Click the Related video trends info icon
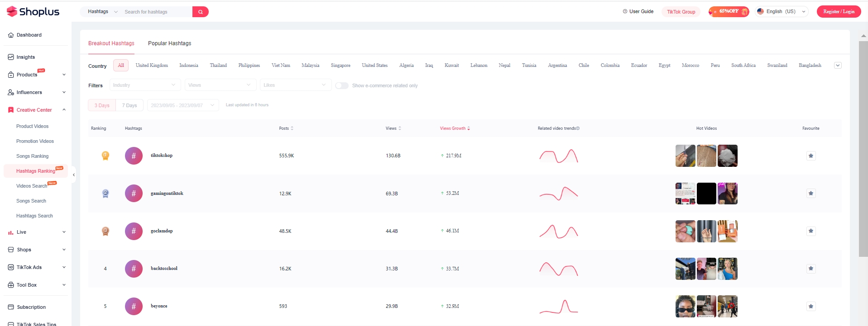 [578, 128]
